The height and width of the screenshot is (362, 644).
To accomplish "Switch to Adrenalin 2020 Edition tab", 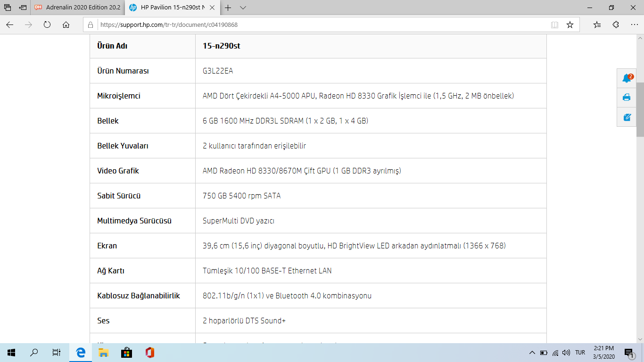I will pos(78,8).
